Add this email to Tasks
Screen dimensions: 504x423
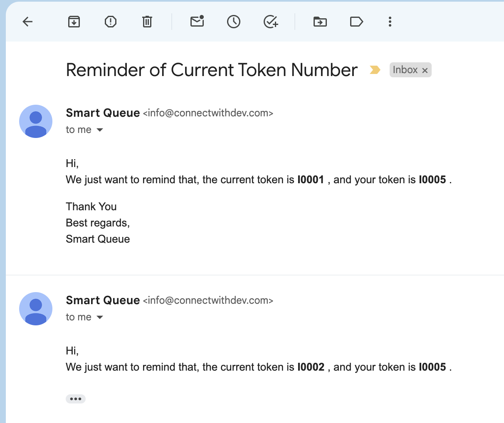tap(271, 22)
